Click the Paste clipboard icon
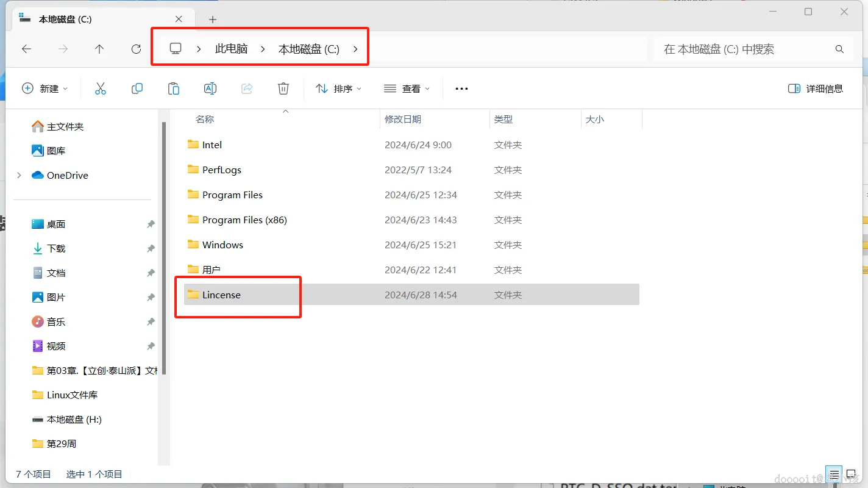The width and height of the screenshot is (868, 488). [174, 88]
